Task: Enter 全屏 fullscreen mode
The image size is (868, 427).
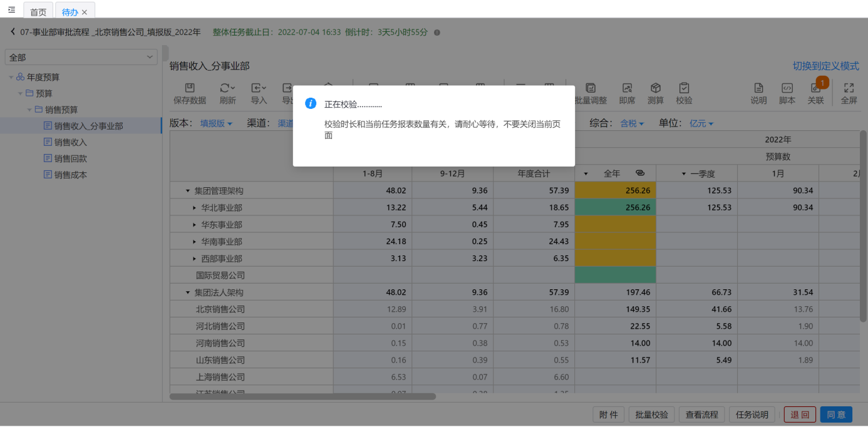Action: (x=849, y=89)
